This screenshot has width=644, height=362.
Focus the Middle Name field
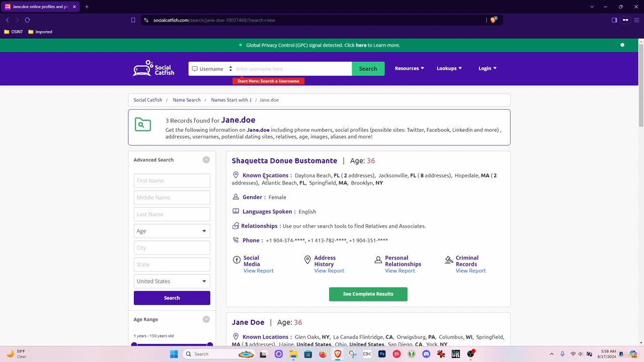tap(172, 197)
